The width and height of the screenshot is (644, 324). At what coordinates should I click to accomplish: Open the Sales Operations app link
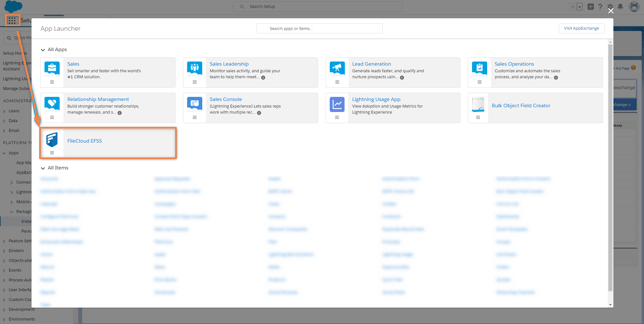[514, 64]
